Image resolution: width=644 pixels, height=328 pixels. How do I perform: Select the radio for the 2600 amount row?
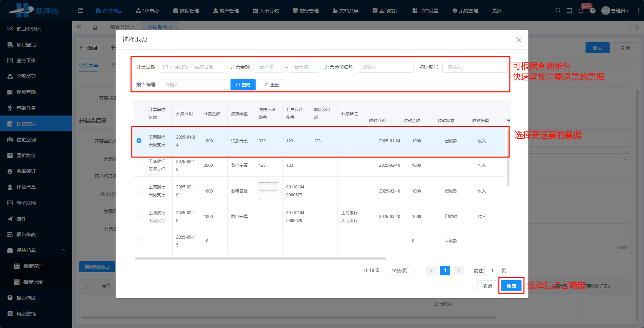pos(139,165)
